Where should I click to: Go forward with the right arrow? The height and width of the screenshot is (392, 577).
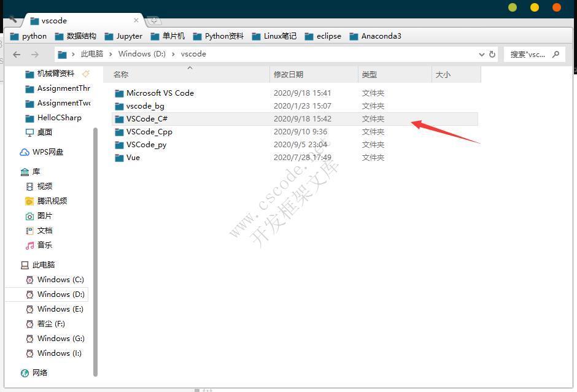point(35,55)
